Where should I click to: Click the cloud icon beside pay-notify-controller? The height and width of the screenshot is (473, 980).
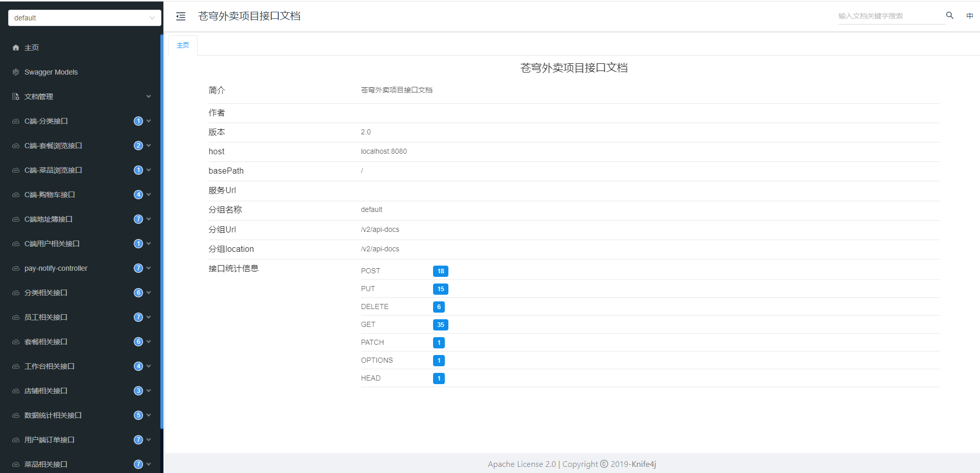point(16,268)
